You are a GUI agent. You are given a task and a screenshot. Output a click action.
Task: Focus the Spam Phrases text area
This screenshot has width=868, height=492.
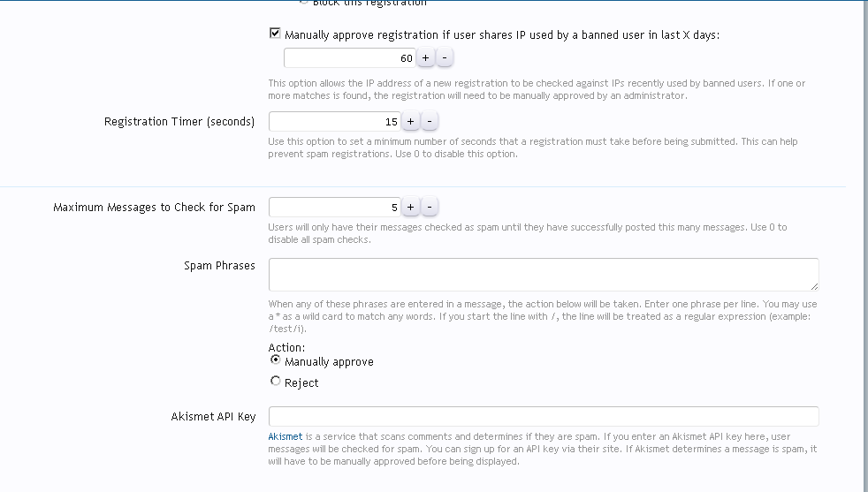(543, 274)
